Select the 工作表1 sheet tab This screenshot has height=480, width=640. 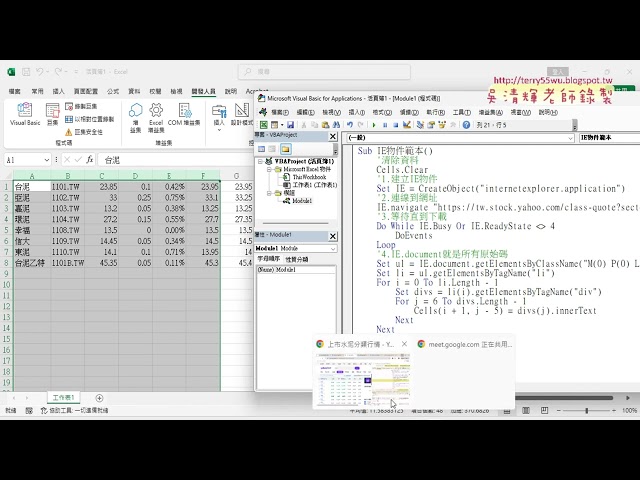(63, 397)
